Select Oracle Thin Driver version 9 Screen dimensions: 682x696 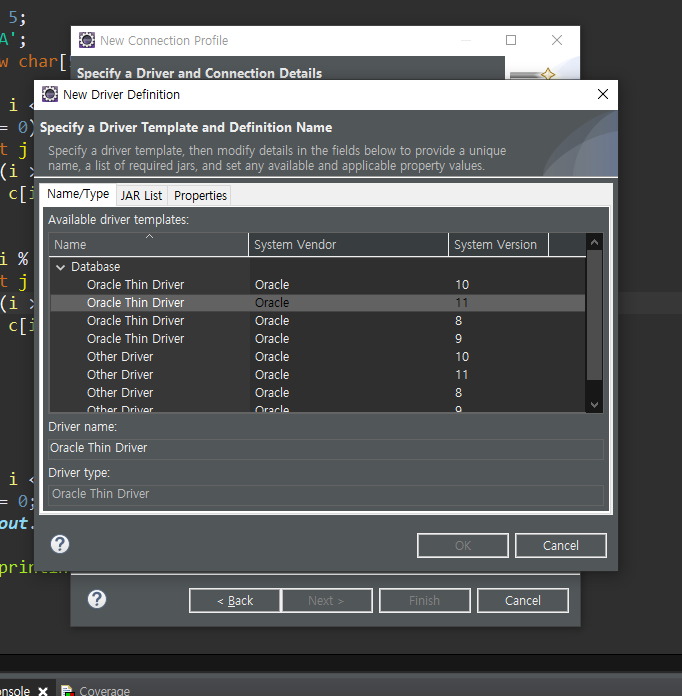pyautogui.click(x=317, y=339)
